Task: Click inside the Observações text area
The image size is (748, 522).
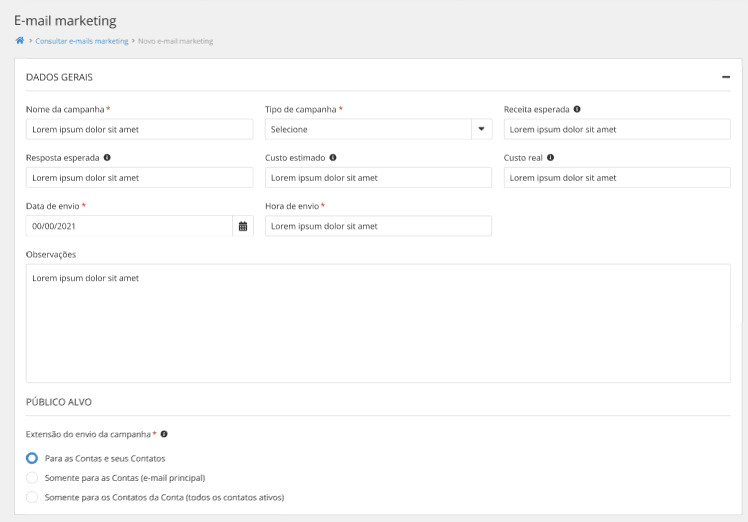Action: [378, 323]
